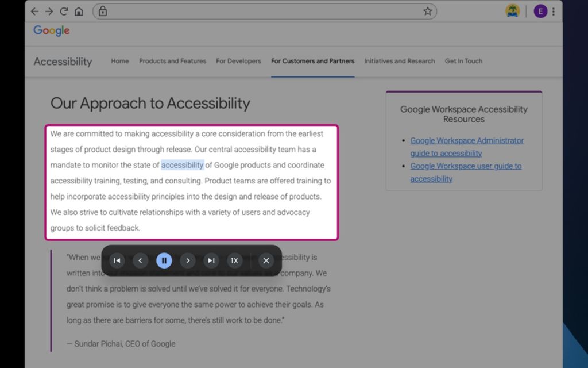
Task: Switch to For Developers tab
Action: 238,61
